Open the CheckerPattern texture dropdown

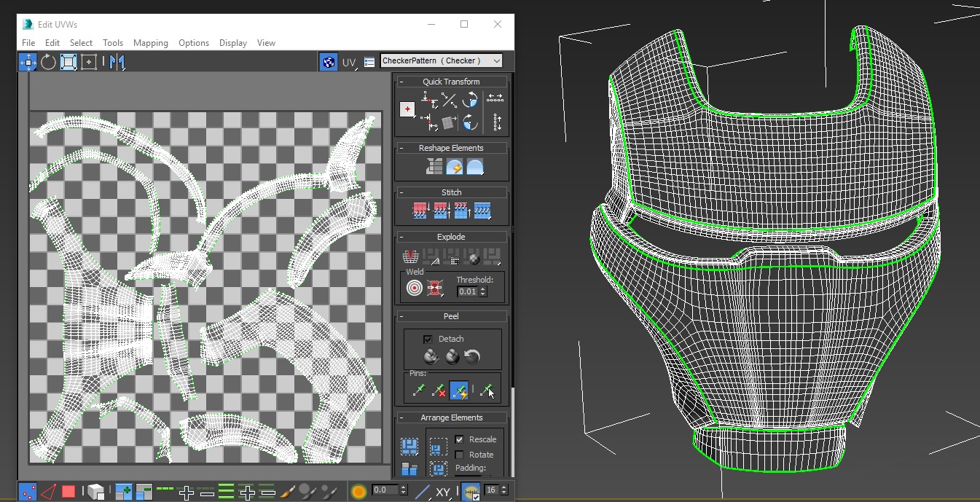442,61
